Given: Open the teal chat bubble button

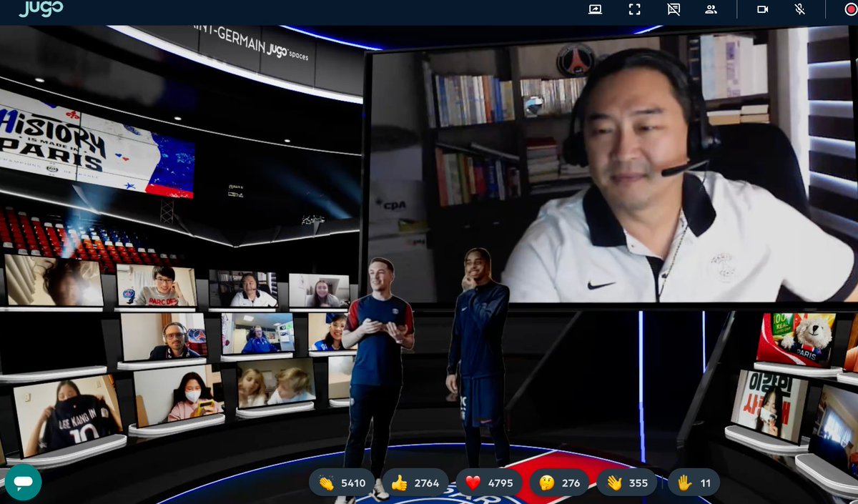Looking at the screenshot, I should (23, 482).
